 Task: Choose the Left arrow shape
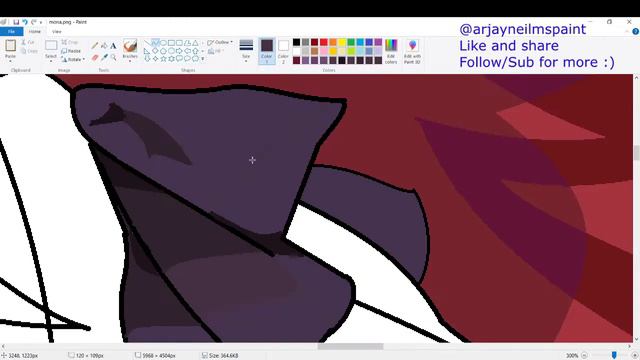coord(187,51)
